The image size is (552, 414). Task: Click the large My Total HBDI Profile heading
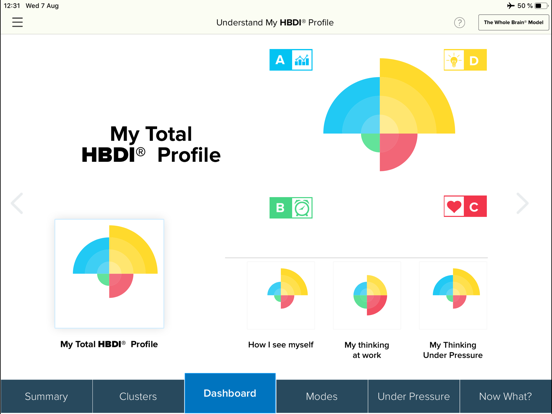tap(151, 144)
